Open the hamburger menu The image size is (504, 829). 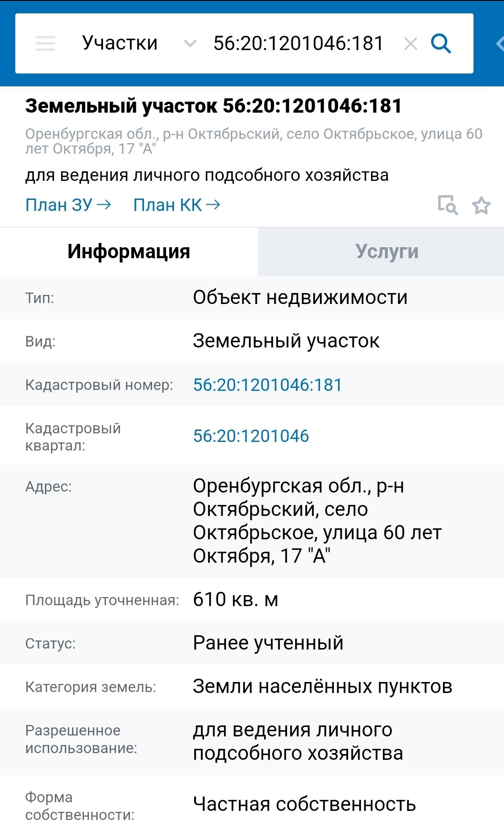coord(45,43)
